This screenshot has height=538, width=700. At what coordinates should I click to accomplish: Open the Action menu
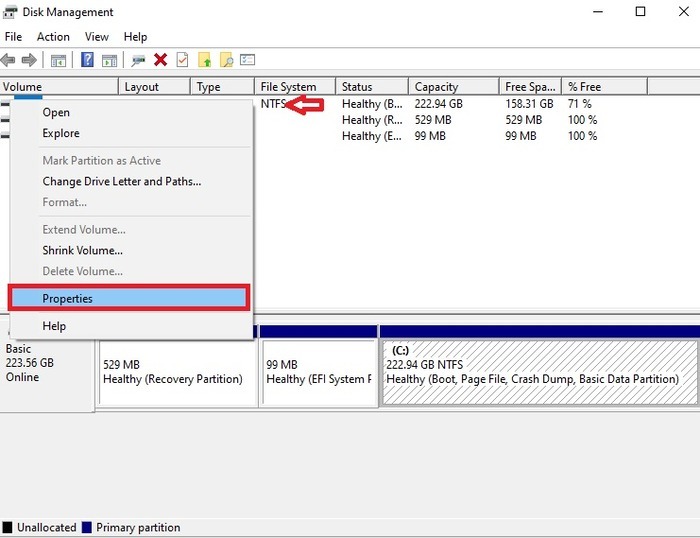click(53, 37)
